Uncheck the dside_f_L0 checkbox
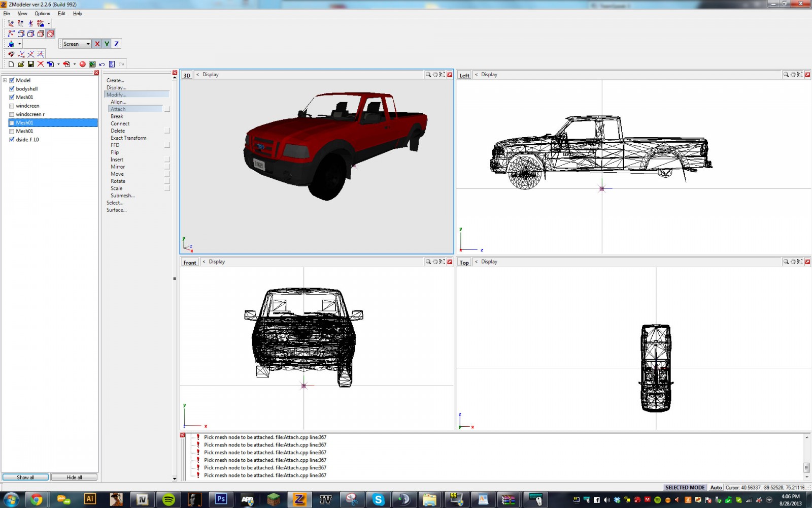The width and height of the screenshot is (812, 508). 12,140
